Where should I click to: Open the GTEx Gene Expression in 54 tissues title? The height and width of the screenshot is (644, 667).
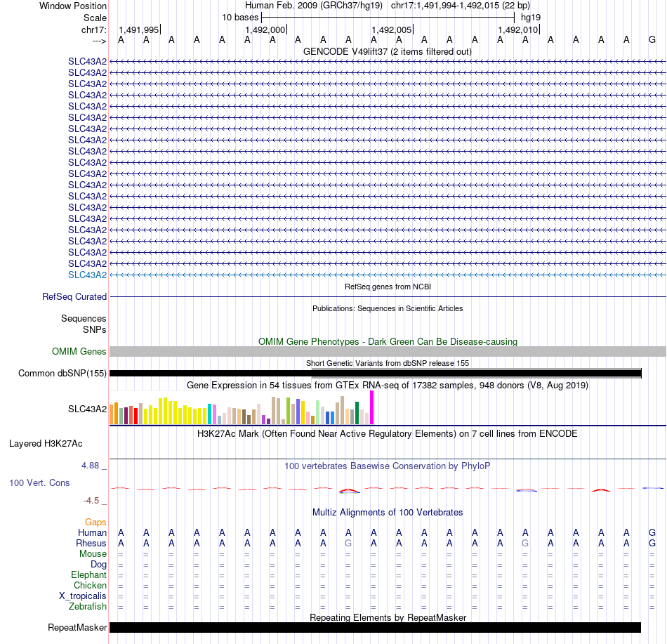[388, 385]
